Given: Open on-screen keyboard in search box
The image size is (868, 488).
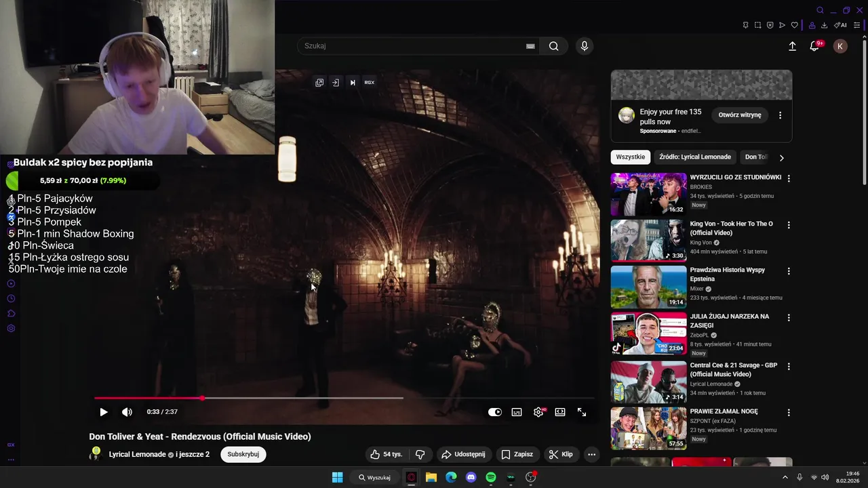Looking at the screenshot, I should tap(530, 46).
